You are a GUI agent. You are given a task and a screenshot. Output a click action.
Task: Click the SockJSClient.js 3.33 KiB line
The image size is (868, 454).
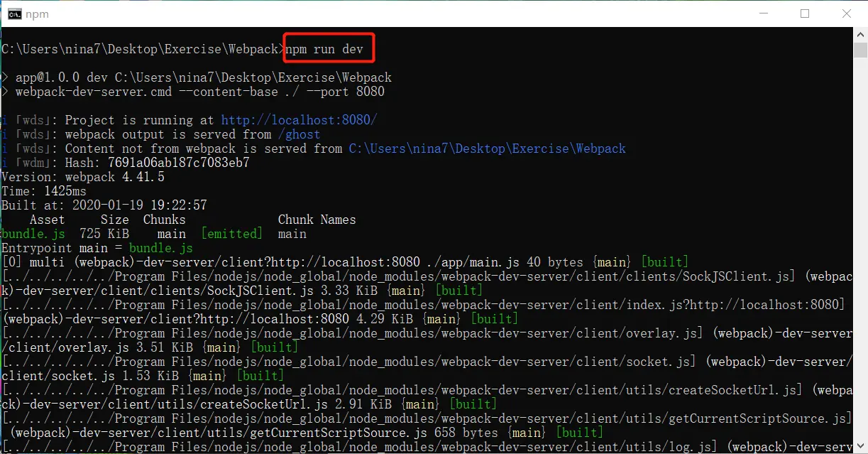[243, 291]
